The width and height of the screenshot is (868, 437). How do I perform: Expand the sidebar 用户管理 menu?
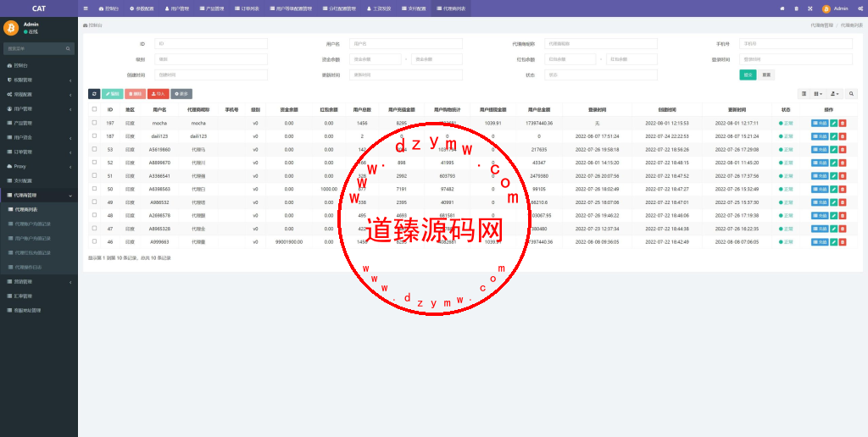pos(39,108)
